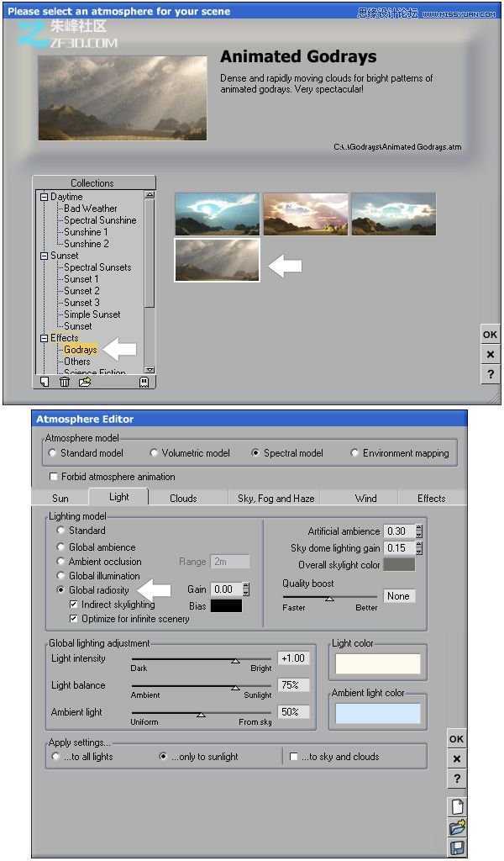
Task: Click the Light balance slider handle
Action: pyautogui.click(x=235, y=688)
